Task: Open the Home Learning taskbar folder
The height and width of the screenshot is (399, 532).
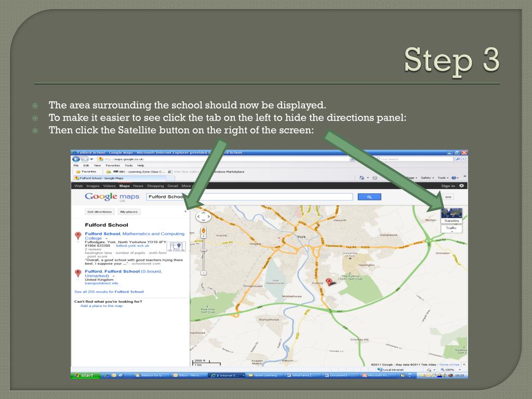Action: click(264, 375)
